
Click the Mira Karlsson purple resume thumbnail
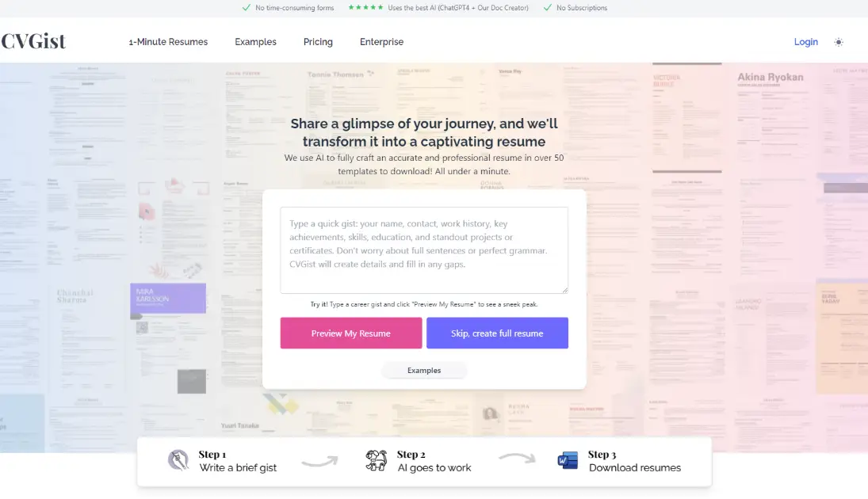(x=168, y=299)
